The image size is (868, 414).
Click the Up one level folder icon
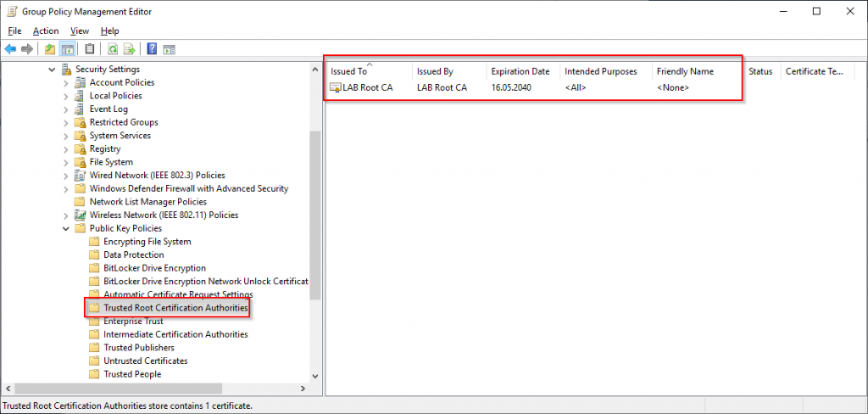(x=50, y=49)
